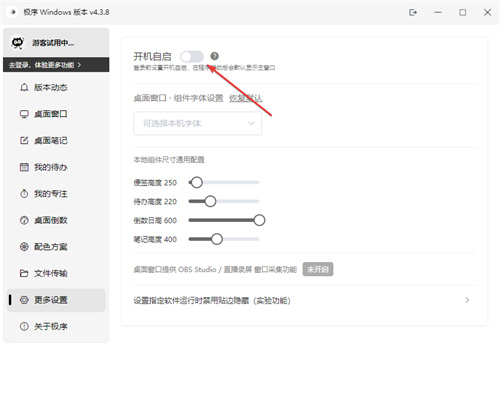
Task: Click the 游客试用中 user avatar
Action: point(17,43)
